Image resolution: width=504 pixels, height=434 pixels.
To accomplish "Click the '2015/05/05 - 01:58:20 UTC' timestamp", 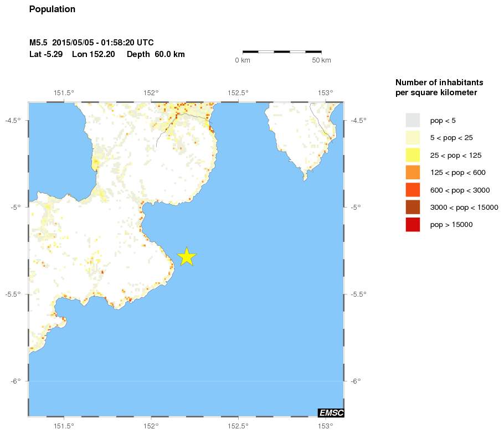I will point(103,43).
